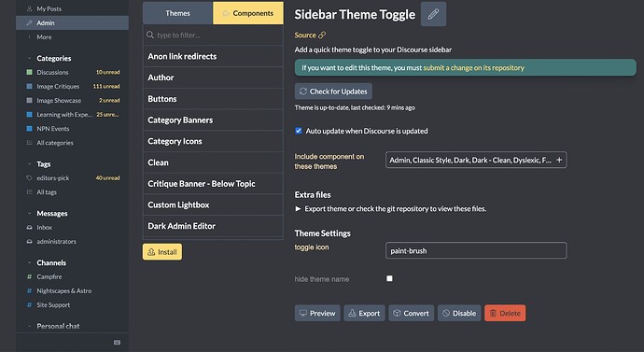Click the Inbox envelope icon
The image size is (644, 352).
(29, 227)
